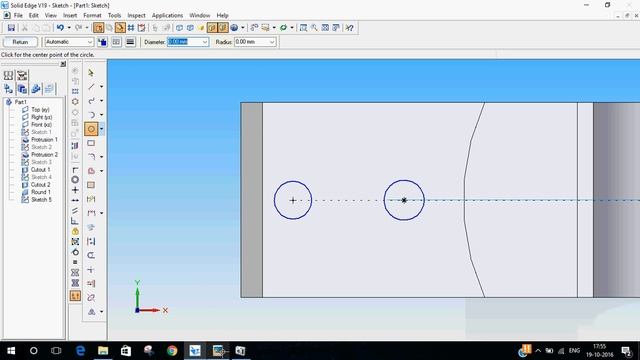
Task: Open File Explorer from the taskbar
Action: tap(103, 351)
